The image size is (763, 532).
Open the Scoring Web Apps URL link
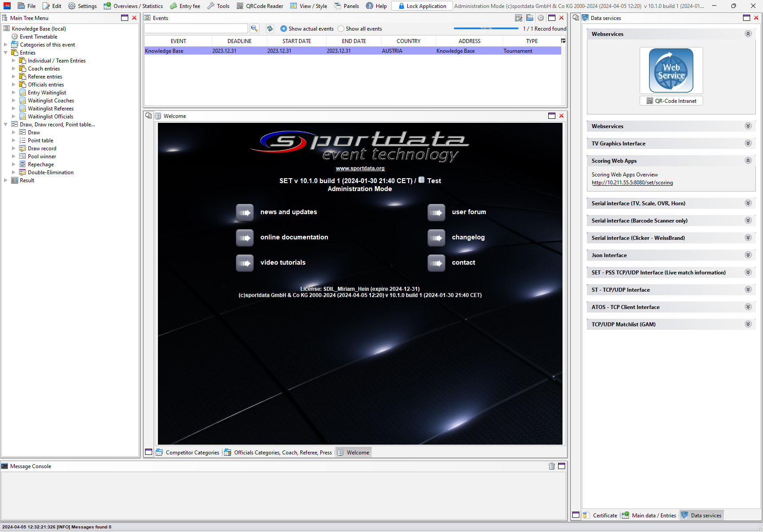click(632, 183)
